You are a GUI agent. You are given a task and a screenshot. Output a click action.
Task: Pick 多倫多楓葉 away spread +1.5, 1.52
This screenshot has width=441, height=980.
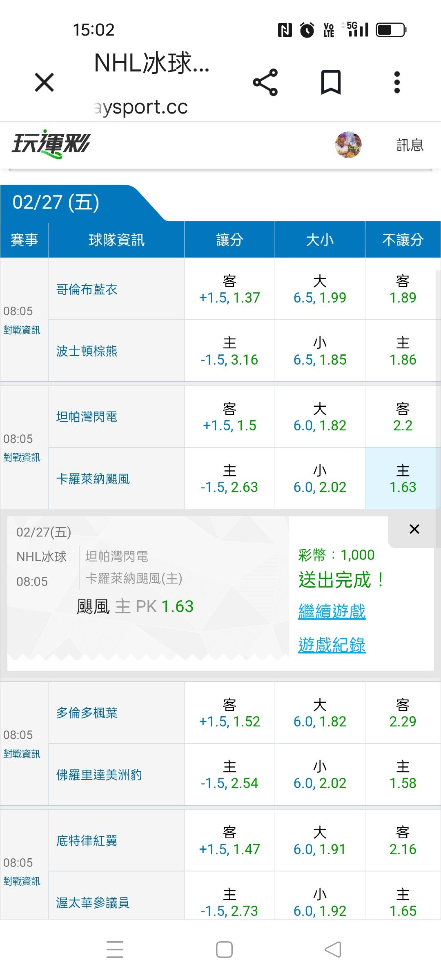[229, 713]
